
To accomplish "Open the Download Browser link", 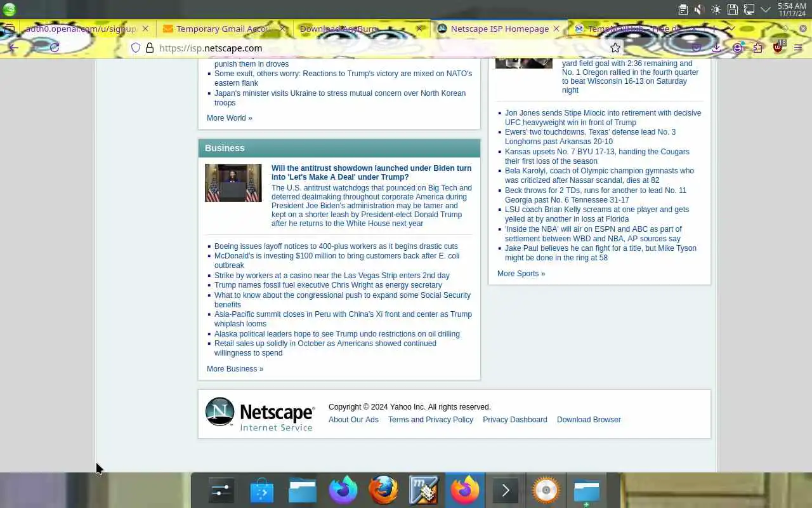I will tap(589, 419).
